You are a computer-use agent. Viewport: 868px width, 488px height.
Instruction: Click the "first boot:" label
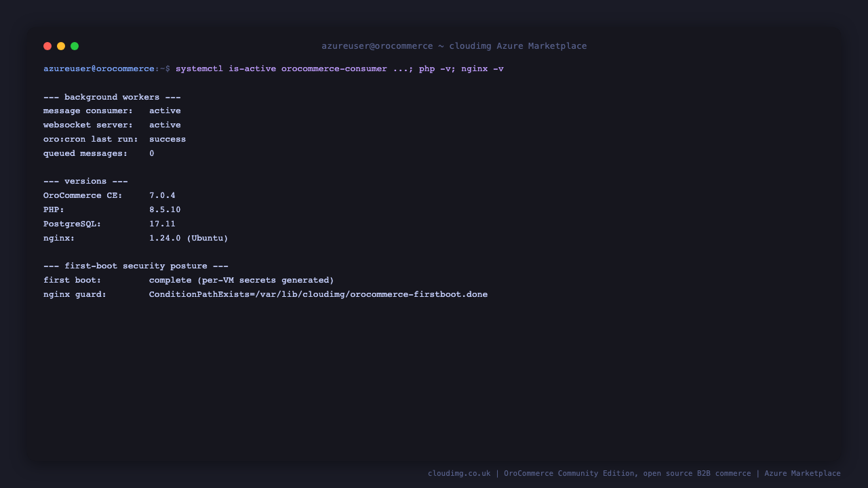72,281
